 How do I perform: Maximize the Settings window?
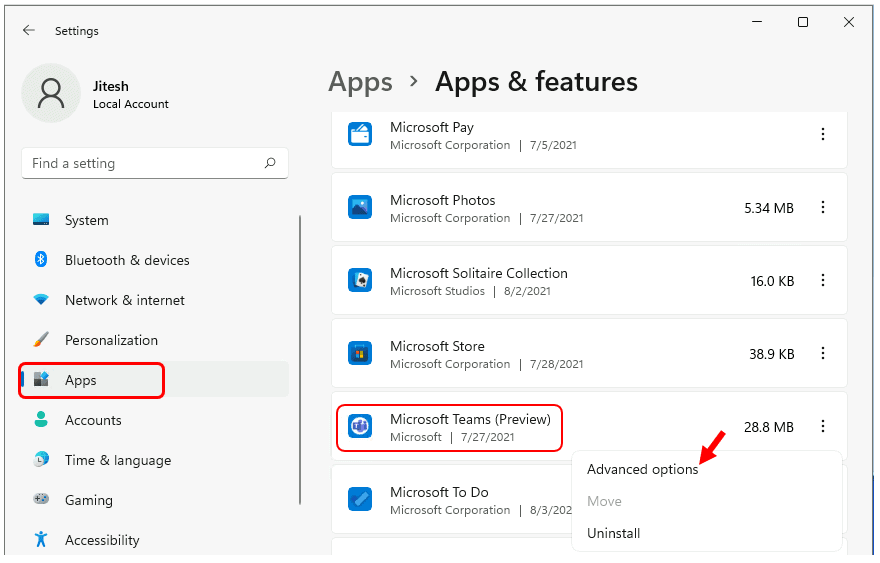(803, 22)
